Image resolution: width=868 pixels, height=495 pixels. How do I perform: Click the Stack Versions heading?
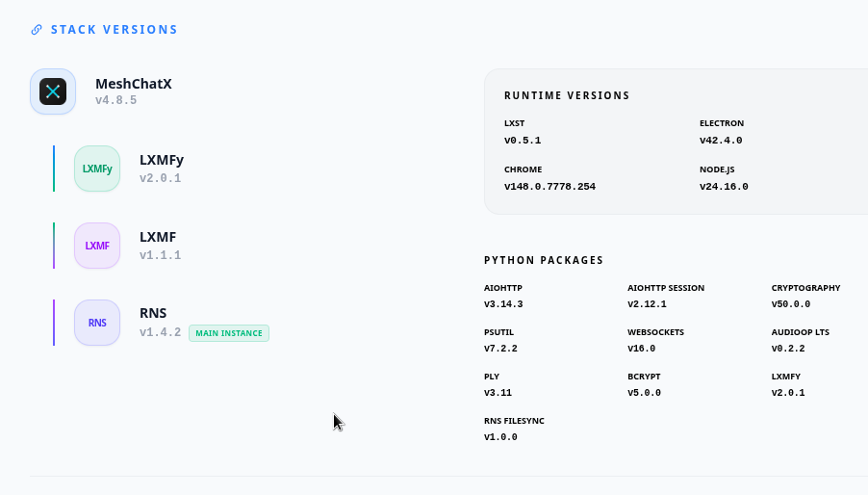(115, 29)
